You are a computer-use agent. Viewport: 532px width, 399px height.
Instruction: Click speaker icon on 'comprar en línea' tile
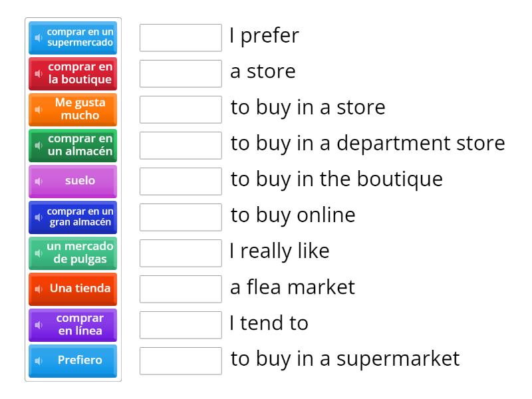(x=38, y=325)
